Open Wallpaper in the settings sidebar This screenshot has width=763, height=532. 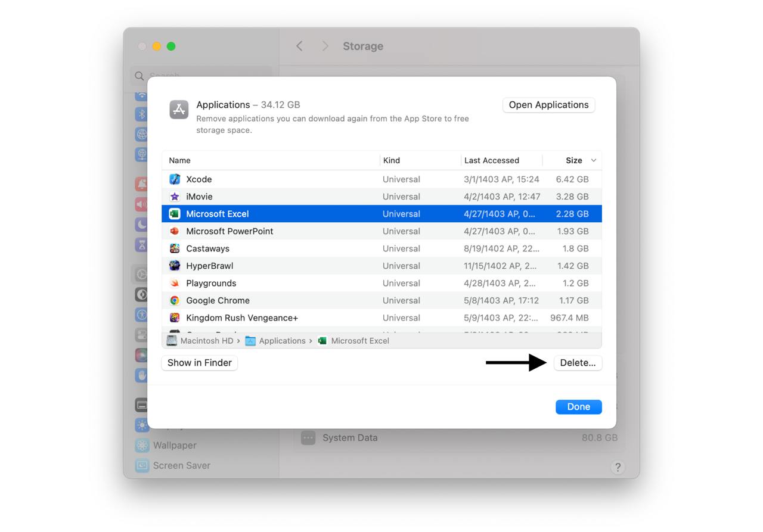coord(175,445)
